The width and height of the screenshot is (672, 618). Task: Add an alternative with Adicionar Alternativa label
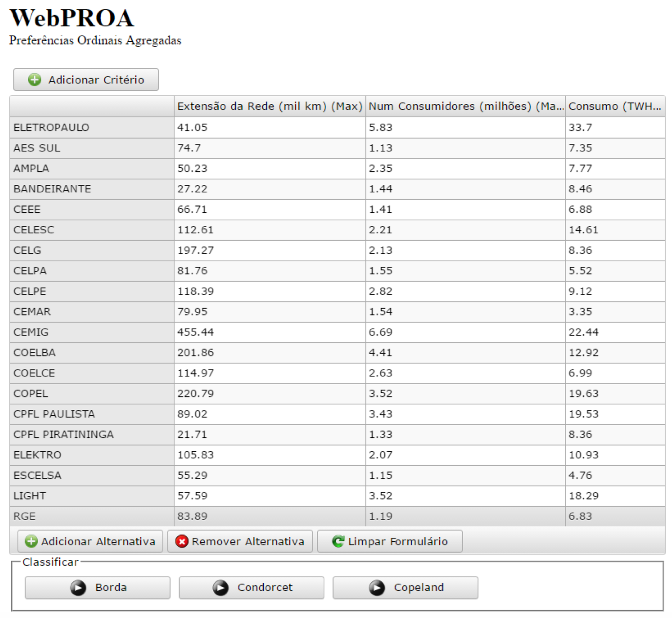(x=98, y=541)
